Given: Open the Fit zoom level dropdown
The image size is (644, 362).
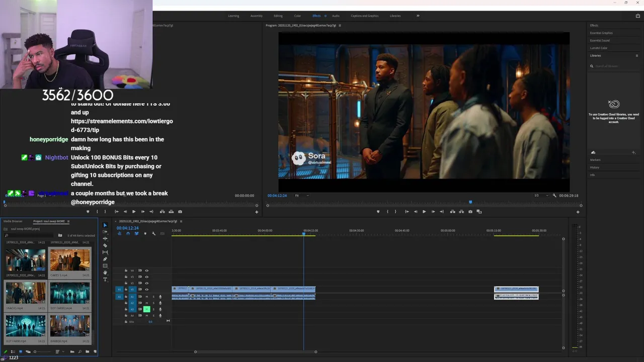Looking at the screenshot, I should click(x=301, y=196).
